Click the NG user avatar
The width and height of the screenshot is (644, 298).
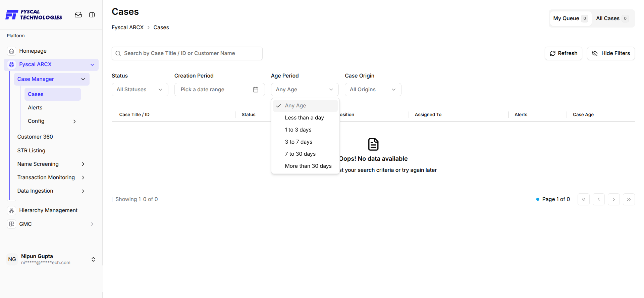[12, 259]
